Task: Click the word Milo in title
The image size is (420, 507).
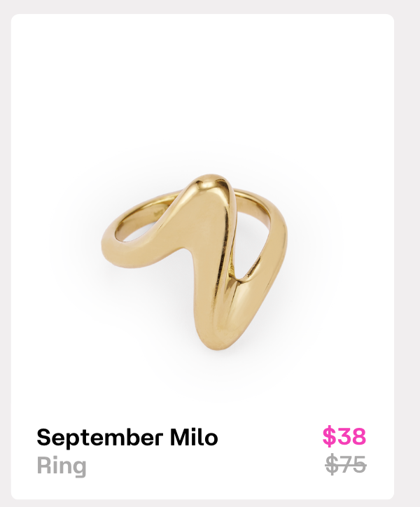Action: click(x=194, y=437)
